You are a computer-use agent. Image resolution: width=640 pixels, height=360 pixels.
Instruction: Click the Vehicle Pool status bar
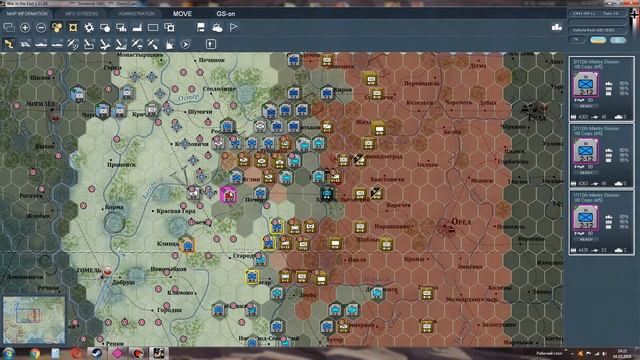[597, 30]
